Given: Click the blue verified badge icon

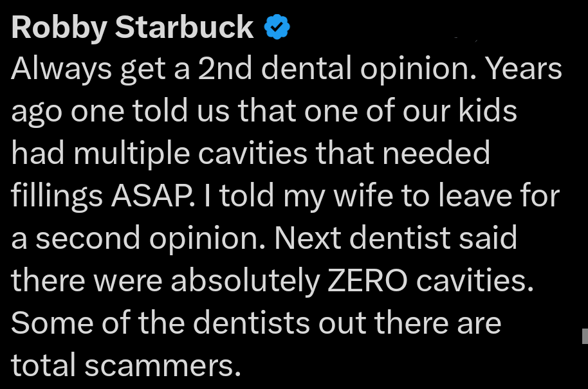Looking at the screenshot, I should pos(278,28).
